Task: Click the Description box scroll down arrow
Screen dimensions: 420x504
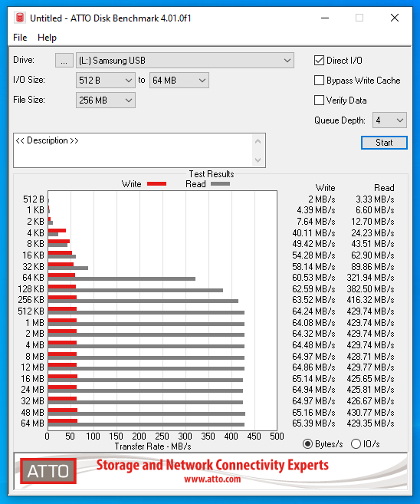Action: pyautogui.click(x=258, y=160)
